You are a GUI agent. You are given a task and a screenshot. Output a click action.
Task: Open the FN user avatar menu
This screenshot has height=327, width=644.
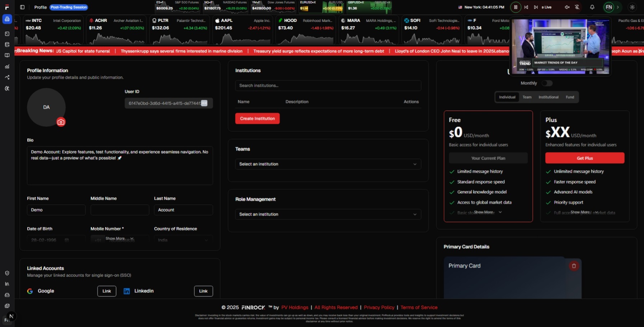[608, 7]
